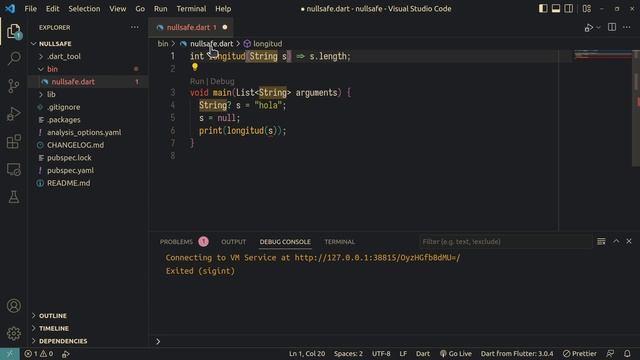Open the Accounts menu
The height and width of the screenshot is (360, 640).
[x=13, y=306]
